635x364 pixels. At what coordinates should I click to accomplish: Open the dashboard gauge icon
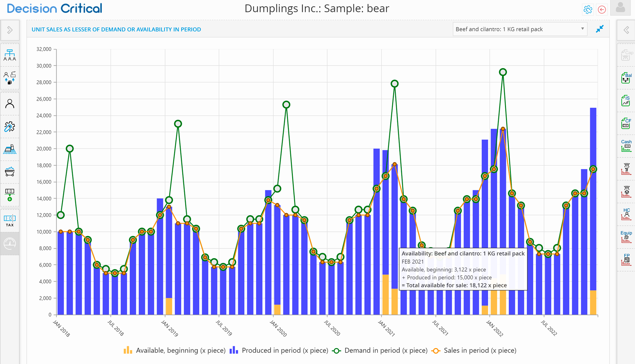coord(10,243)
